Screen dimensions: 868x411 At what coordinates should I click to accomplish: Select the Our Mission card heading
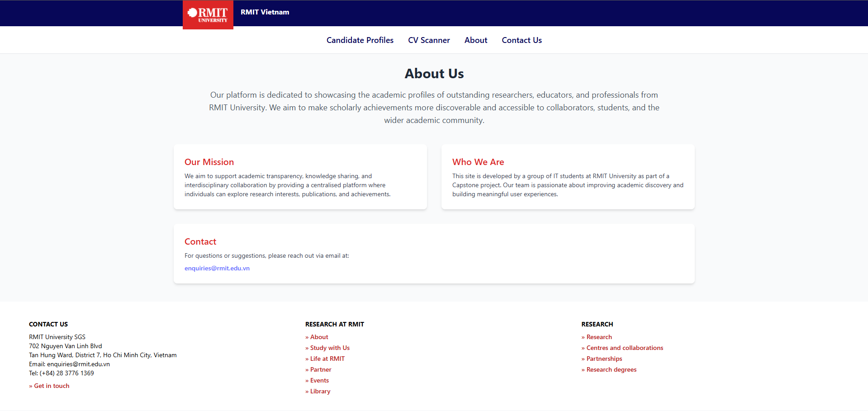(209, 162)
